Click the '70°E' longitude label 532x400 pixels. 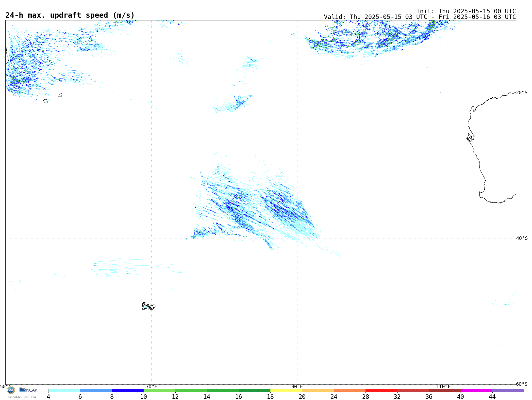[x=151, y=386]
